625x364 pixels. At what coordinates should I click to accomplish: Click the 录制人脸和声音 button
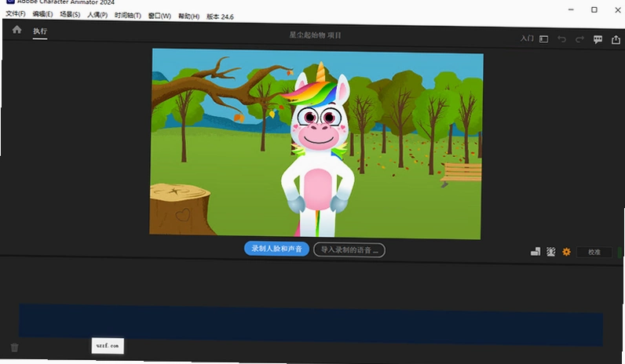tap(276, 249)
